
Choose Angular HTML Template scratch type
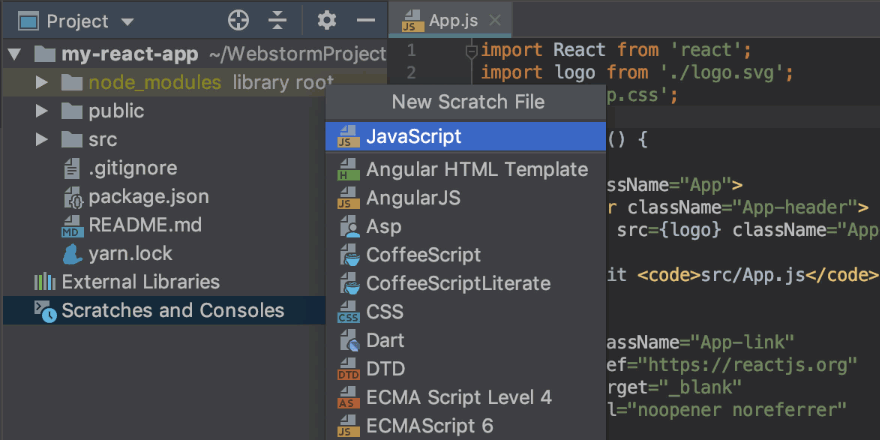466,169
